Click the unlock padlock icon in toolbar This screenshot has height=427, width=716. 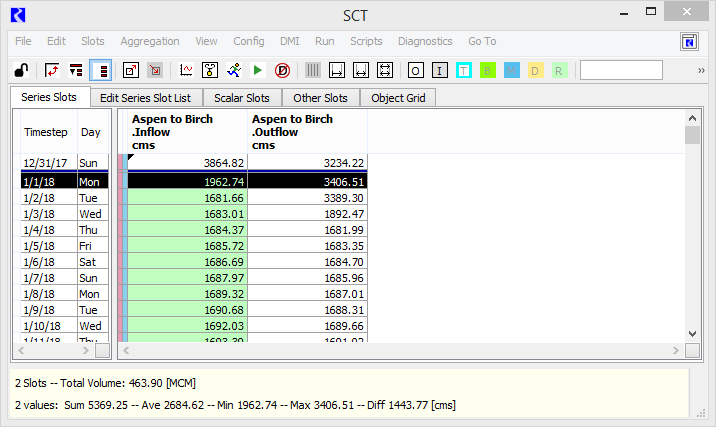[x=20, y=70]
